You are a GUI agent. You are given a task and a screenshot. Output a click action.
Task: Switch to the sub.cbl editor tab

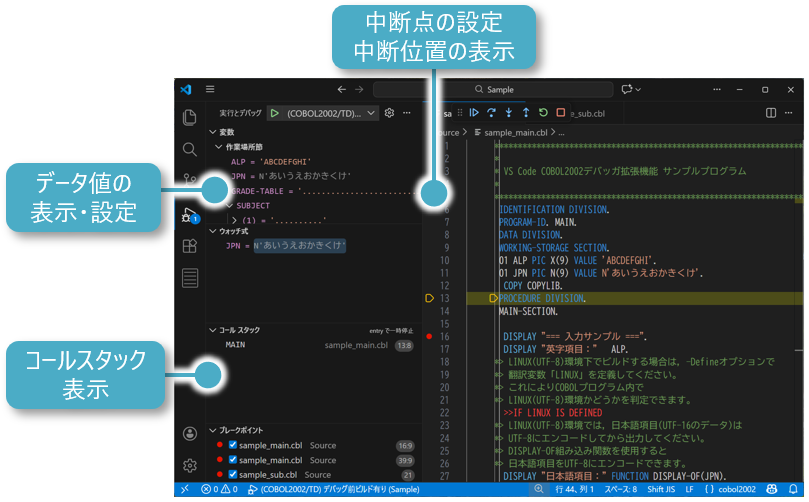tap(588, 114)
